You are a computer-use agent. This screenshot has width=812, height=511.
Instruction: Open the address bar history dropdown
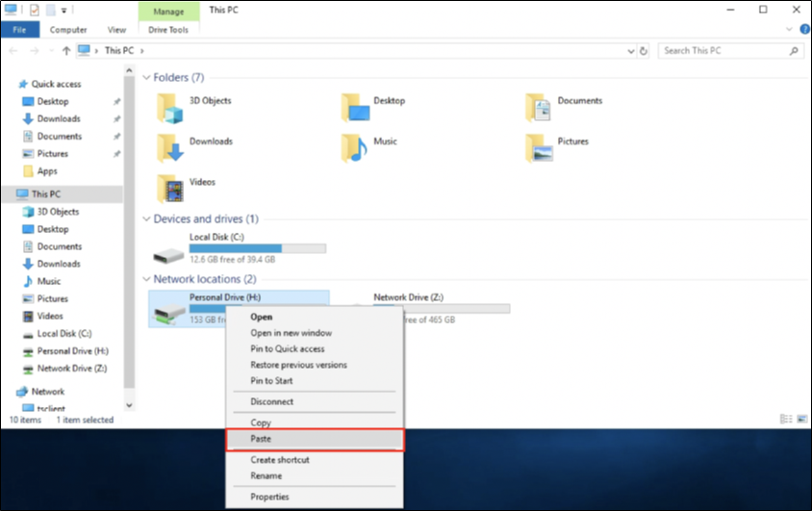(x=631, y=51)
